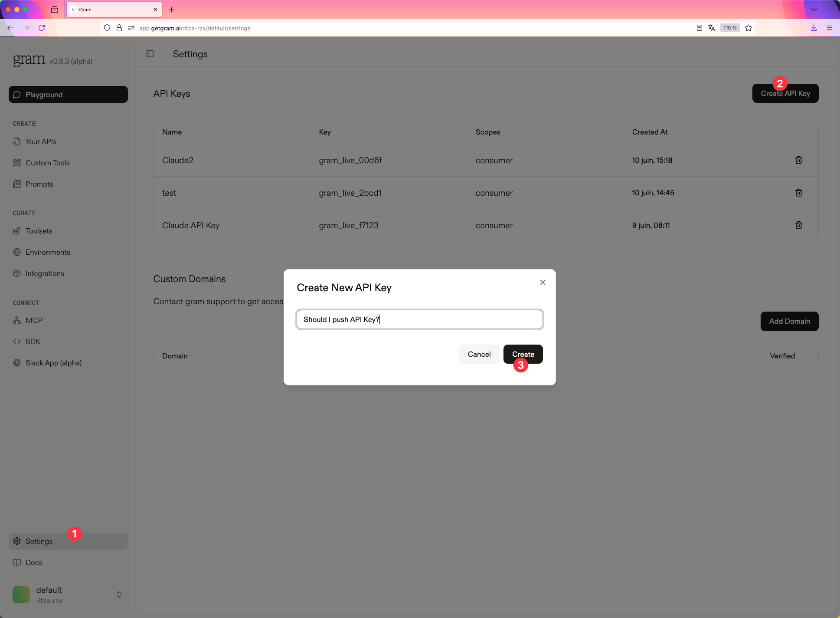
Task: Cancel the new API key dialog
Action: [479, 354]
